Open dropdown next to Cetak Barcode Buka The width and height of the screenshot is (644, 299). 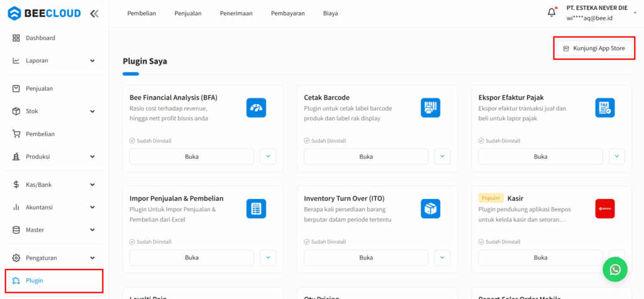pyautogui.click(x=442, y=157)
